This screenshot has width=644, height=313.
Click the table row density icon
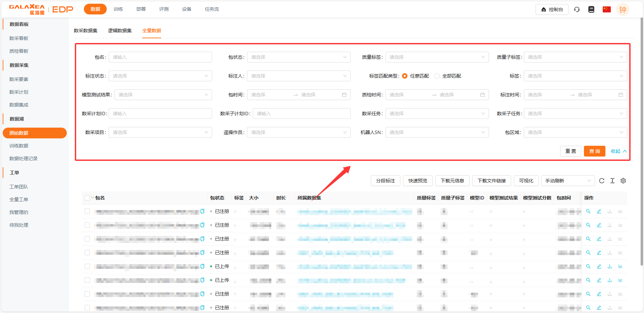pos(612,181)
